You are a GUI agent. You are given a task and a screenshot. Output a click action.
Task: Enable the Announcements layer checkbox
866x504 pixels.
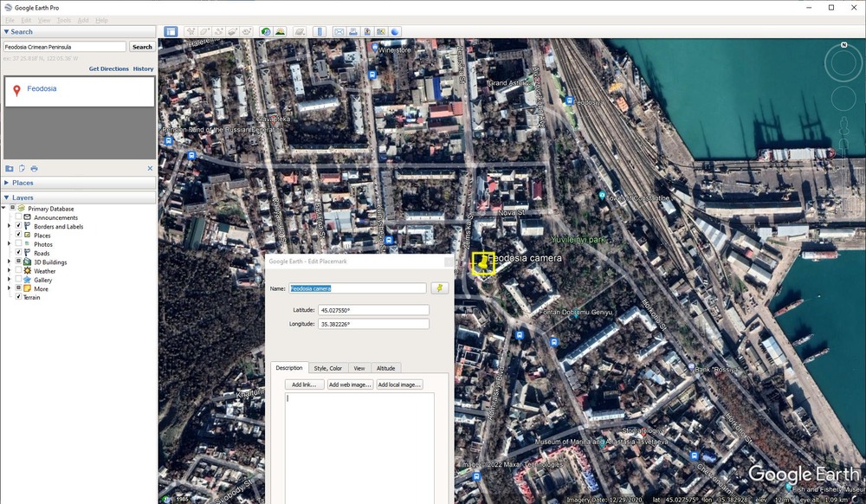pos(18,217)
